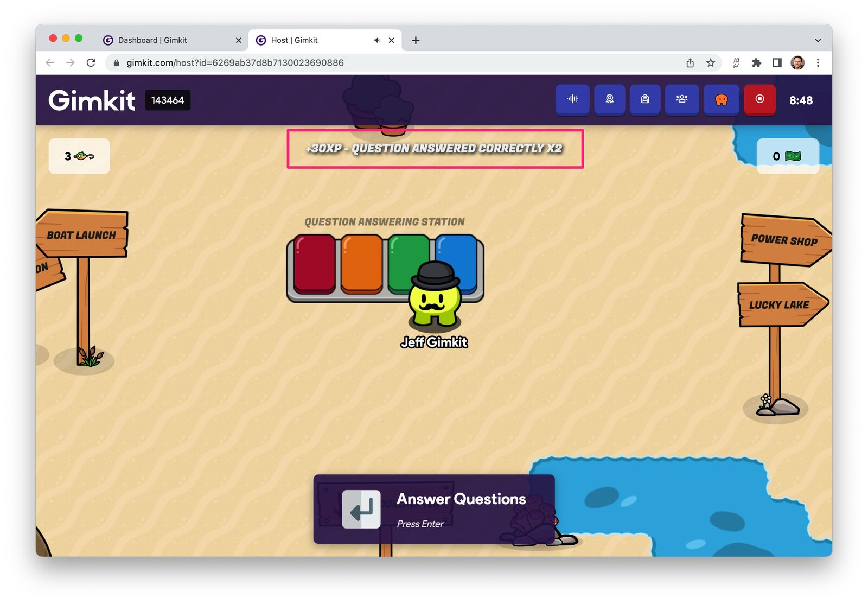868x604 pixels.
Task: Click the 8:48 game timer
Action: pos(801,100)
